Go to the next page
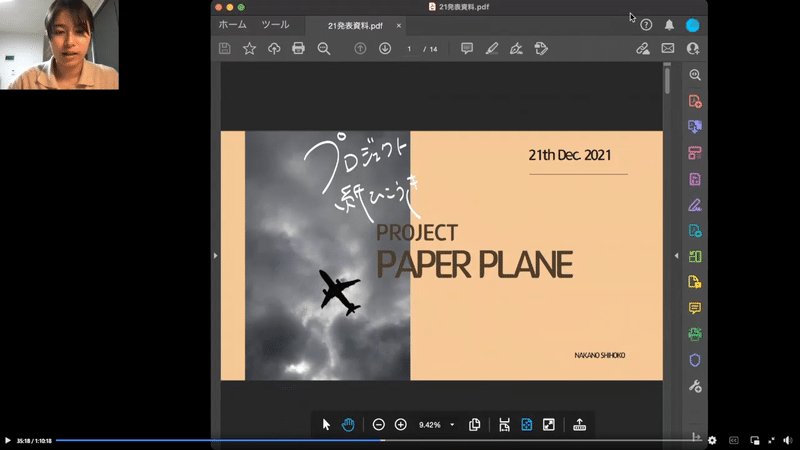Image resolution: width=800 pixels, height=450 pixels. (x=385, y=48)
